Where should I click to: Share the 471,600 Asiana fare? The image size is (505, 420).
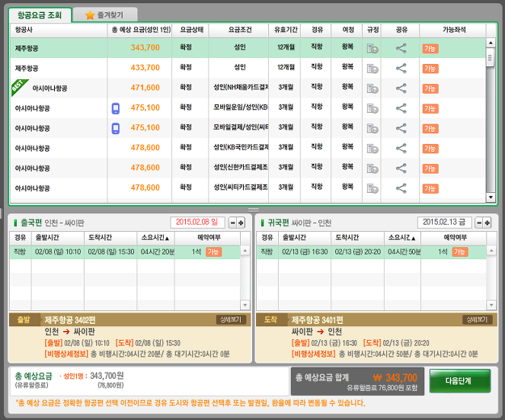pyautogui.click(x=401, y=88)
